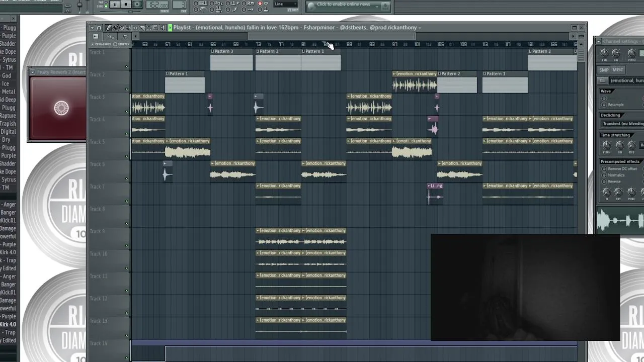The width and height of the screenshot is (644, 362).
Task: Stop playback with the stop button
Action: tap(126, 5)
